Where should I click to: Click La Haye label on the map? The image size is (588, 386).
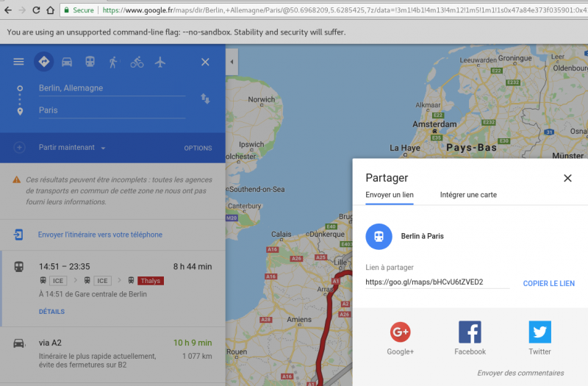[x=405, y=149]
